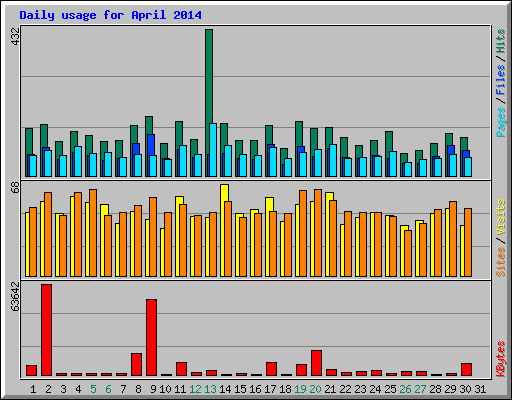Click the 'Daily usage for April 2014' title
The image size is (512, 400).
click(110, 15)
